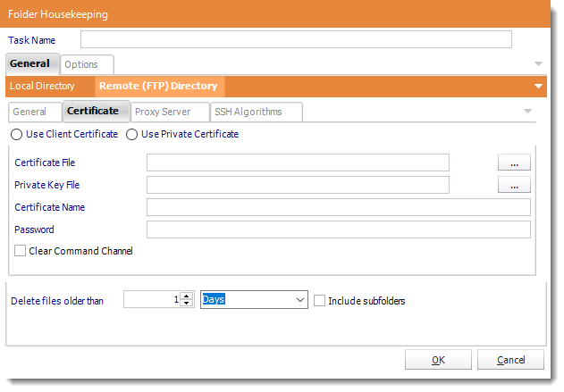
Task: Switch to the top-level General tab
Action: [x=33, y=64]
